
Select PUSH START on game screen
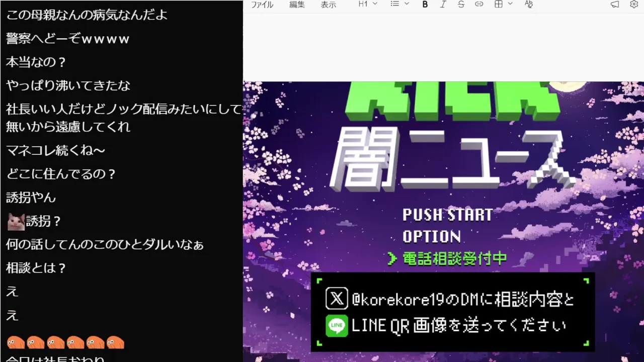tap(447, 215)
